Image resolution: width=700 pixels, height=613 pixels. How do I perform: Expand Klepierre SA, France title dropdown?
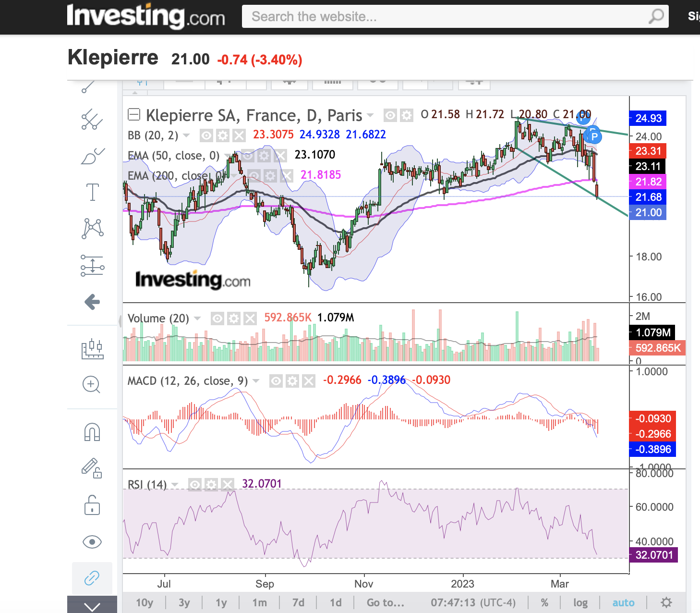pos(370,115)
